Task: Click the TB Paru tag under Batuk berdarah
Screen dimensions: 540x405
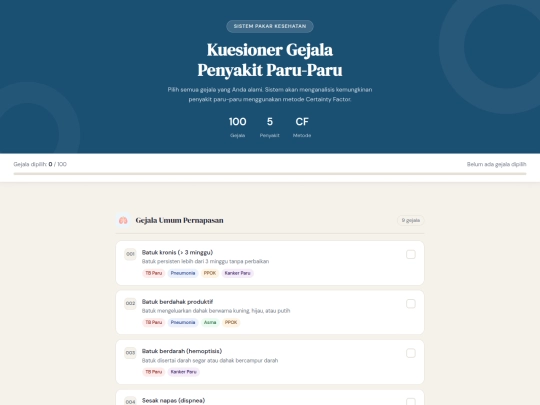Action: [x=153, y=372]
